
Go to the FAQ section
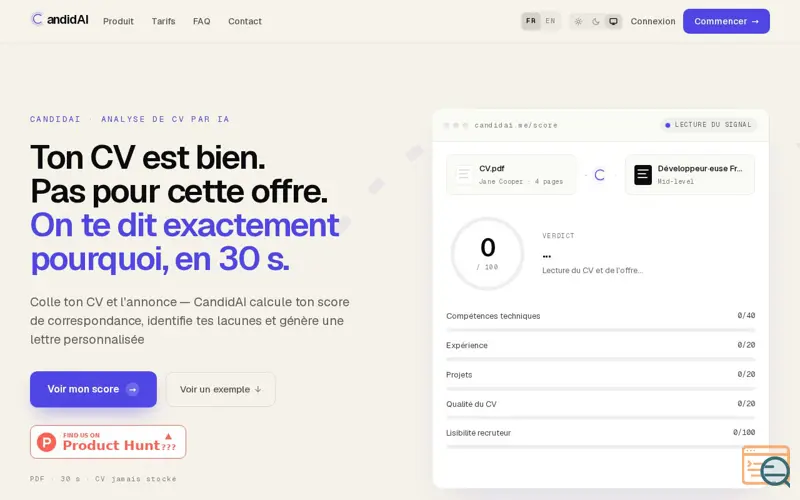(x=202, y=21)
